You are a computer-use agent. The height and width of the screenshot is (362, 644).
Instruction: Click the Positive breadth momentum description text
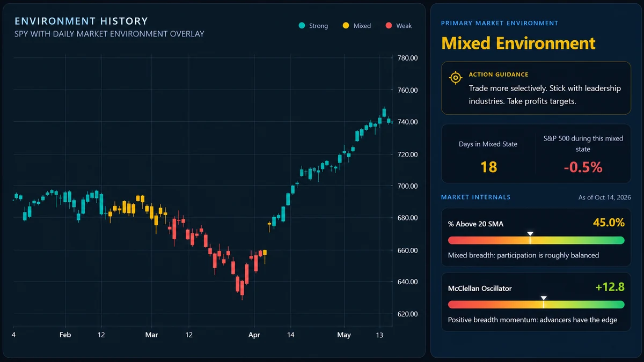click(532, 320)
